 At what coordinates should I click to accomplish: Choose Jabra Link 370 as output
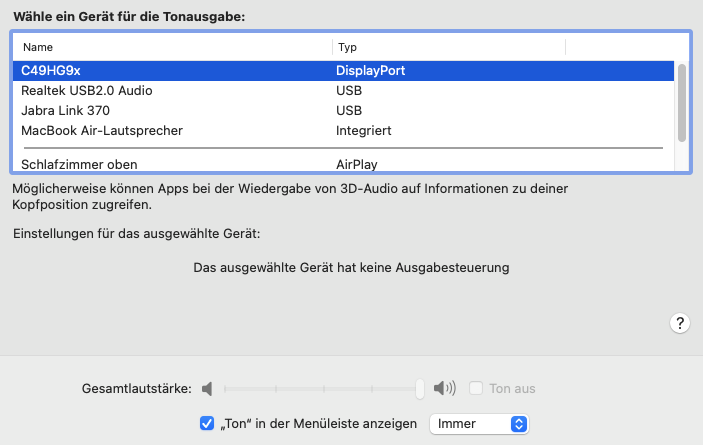[65, 110]
